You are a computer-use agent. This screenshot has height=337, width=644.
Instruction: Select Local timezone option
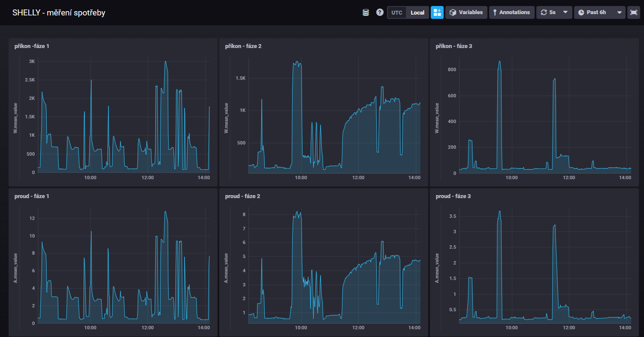[x=417, y=12]
